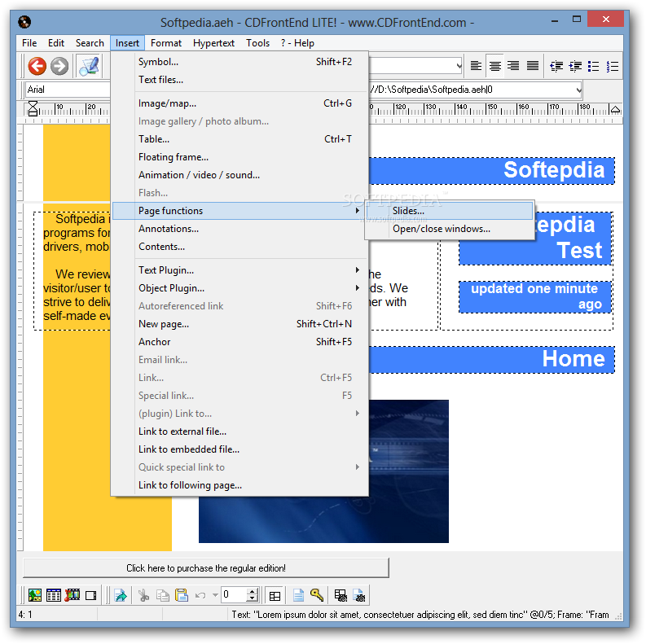The height and width of the screenshot is (644, 646).
Task: Open the undo history dropdown arrow
Action: 215,595
